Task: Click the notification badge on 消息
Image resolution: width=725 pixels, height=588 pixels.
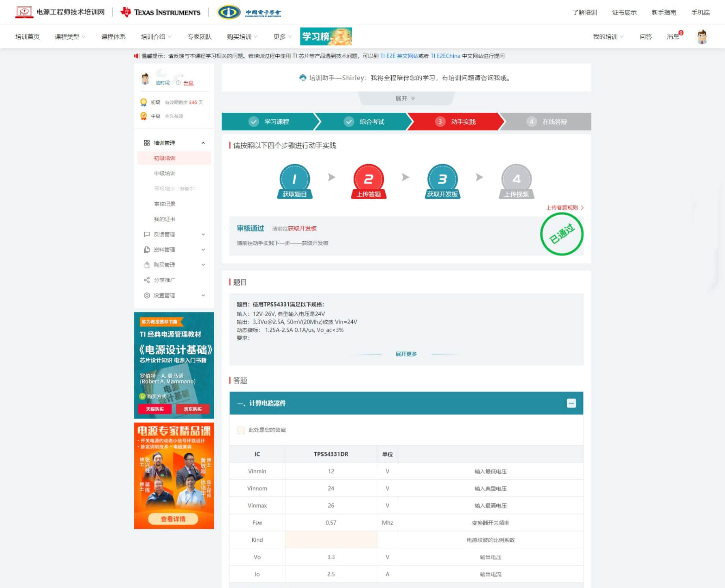Action: (x=681, y=32)
